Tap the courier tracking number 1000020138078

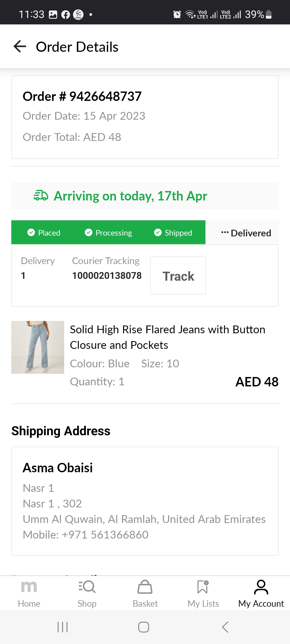107,276
